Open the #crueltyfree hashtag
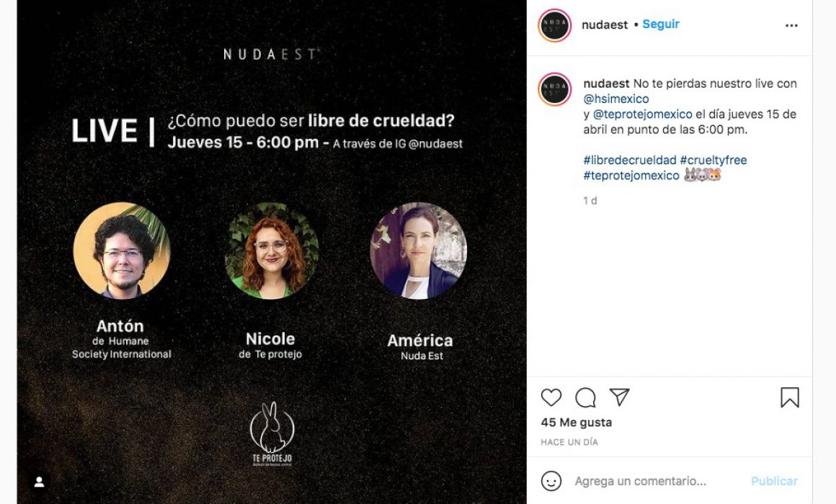 tap(713, 160)
